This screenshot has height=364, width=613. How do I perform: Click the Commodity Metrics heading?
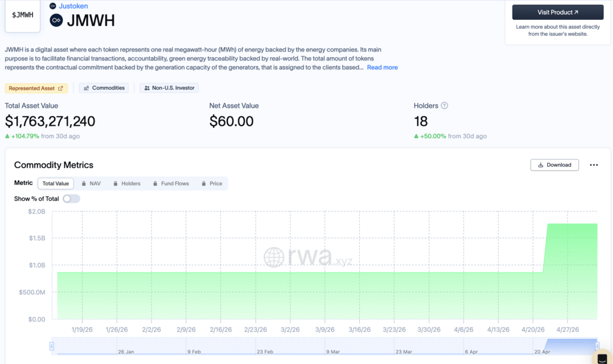pyautogui.click(x=53, y=165)
